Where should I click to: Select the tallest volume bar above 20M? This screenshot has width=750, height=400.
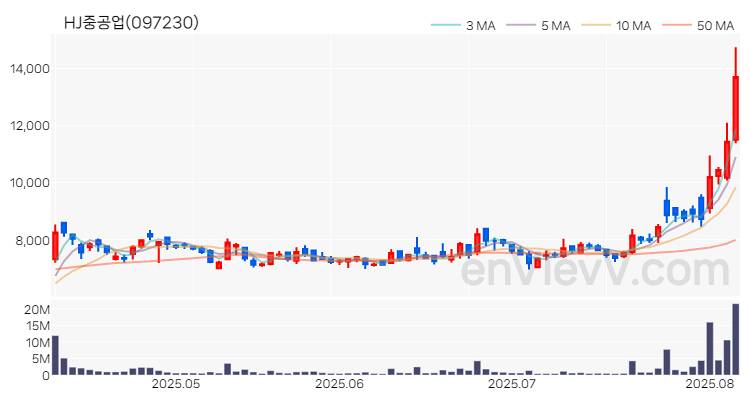736,339
